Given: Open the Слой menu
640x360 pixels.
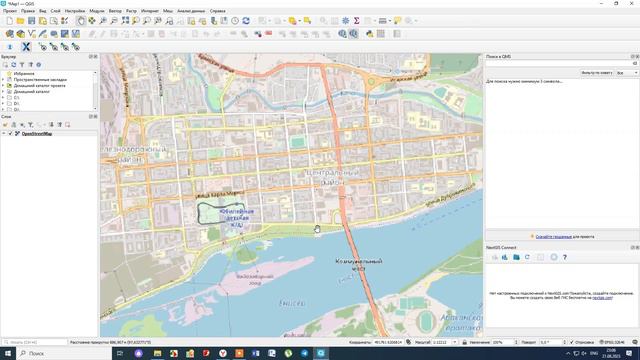Looking at the screenshot, I should click(56, 11).
